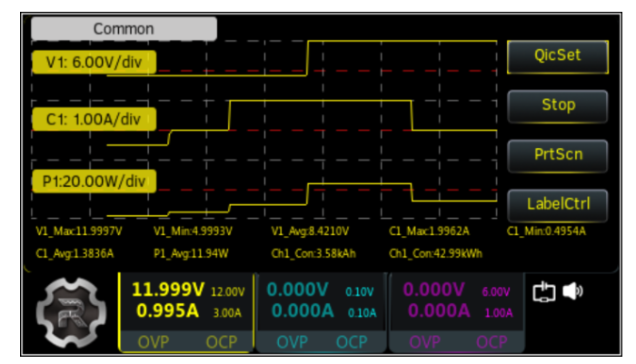636x364 pixels.
Task: Click the C1_Avg:1.3836A measurement
Action: [75, 253]
